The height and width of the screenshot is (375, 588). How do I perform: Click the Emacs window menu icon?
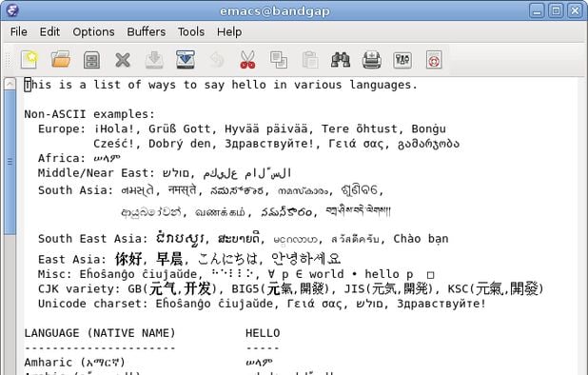12,10
